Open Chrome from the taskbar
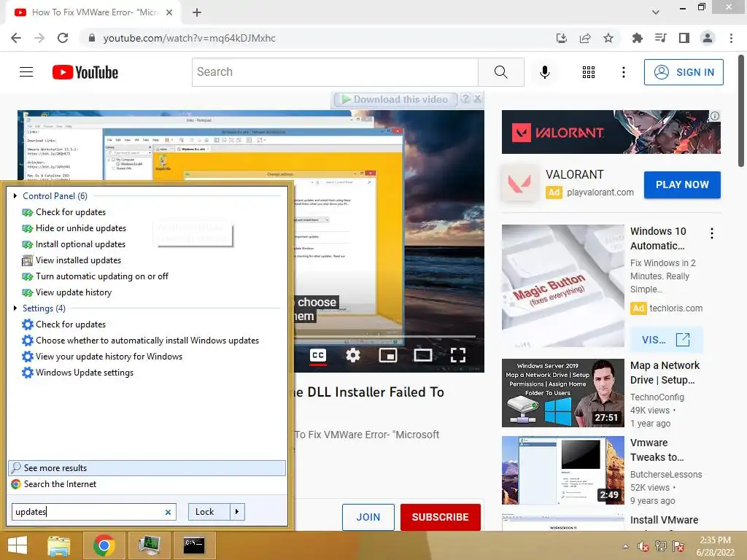 pos(104,545)
